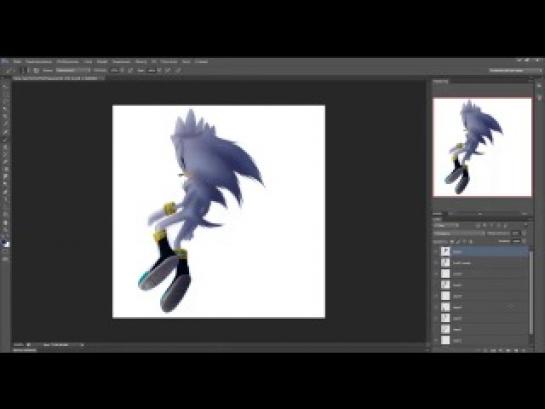Open the workspace switcher dropdown
Screen dimensions: 545x409
point(516,70)
